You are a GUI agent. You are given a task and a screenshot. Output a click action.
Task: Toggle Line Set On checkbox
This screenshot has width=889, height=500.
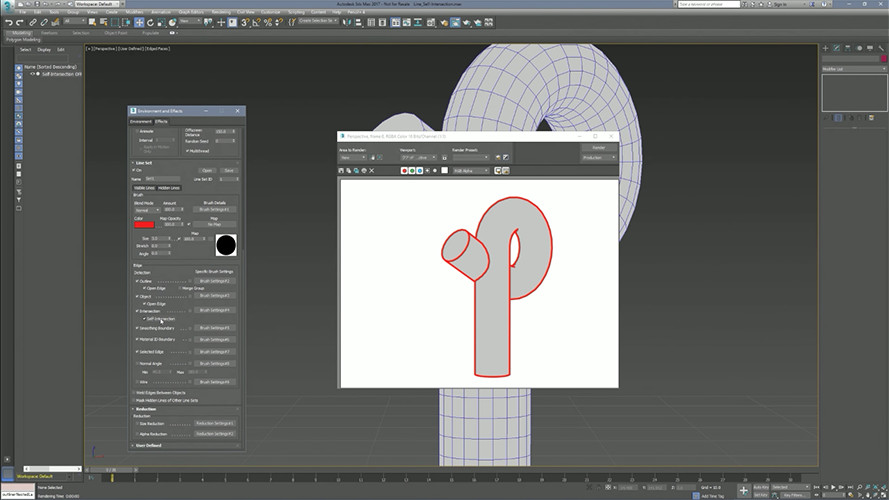point(134,170)
